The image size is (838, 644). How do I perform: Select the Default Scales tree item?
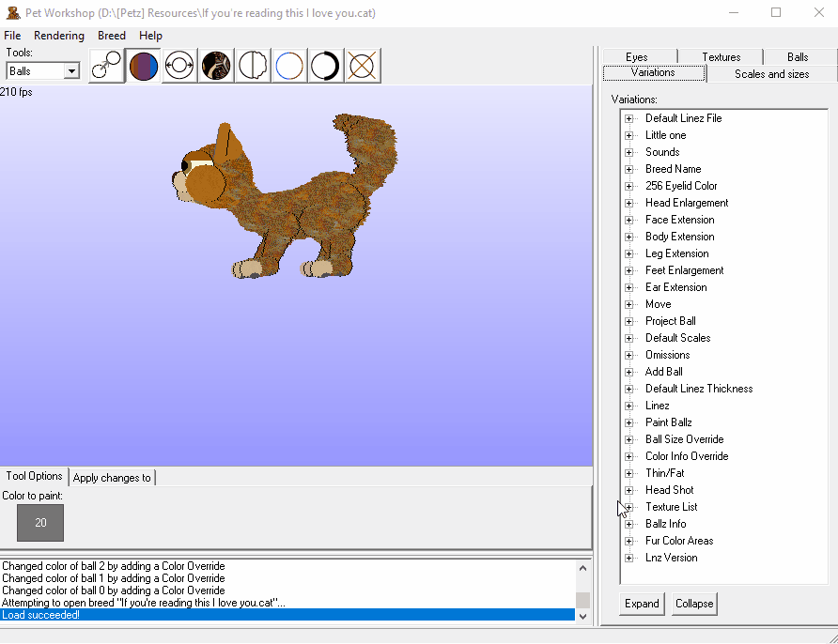[x=677, y=338]
